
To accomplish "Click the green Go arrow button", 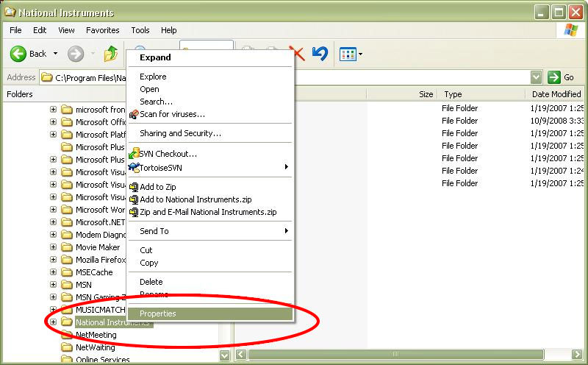I will pos(554,77).
